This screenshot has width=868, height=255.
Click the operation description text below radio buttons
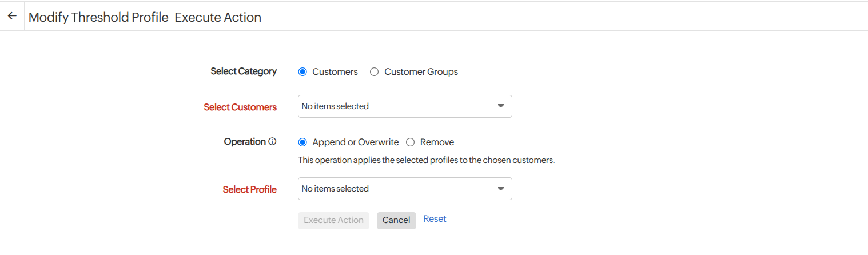[x=427, y=160]
